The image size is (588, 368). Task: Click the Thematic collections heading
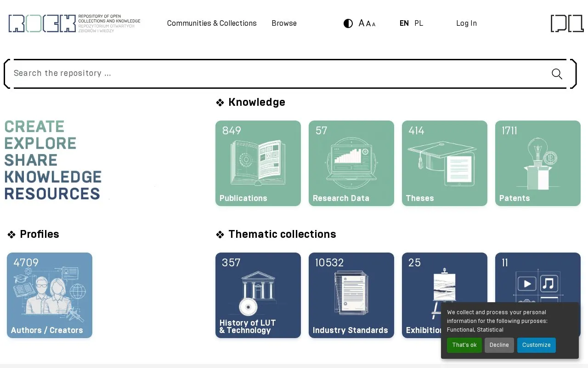[x=282, y=234]
